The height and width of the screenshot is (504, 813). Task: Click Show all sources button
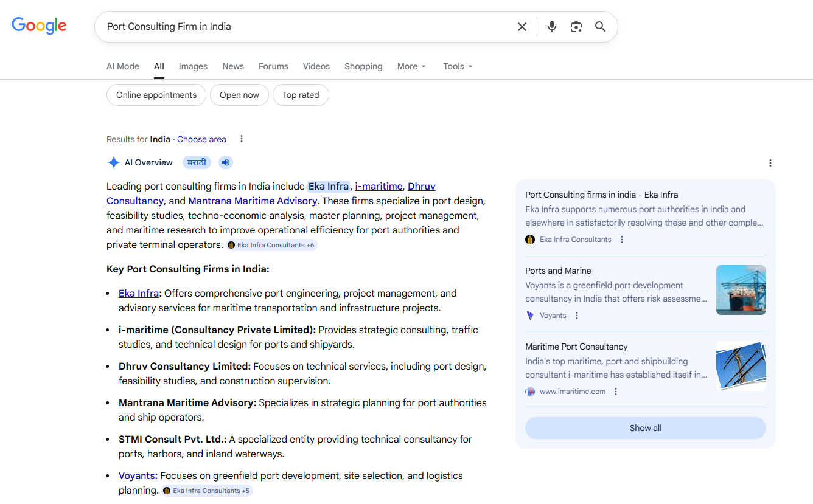(645, 428)
